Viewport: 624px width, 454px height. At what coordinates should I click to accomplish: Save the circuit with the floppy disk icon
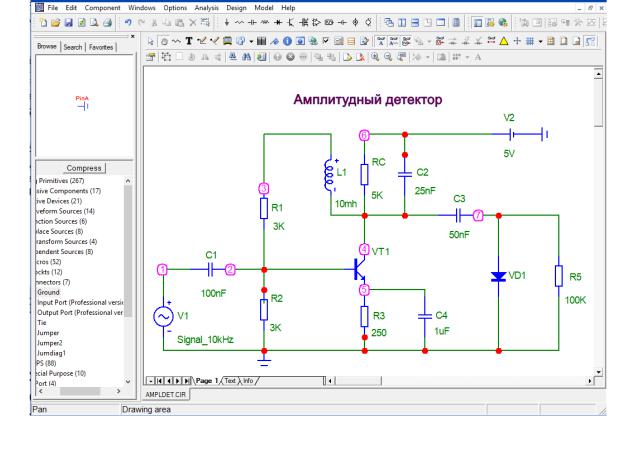68,23
